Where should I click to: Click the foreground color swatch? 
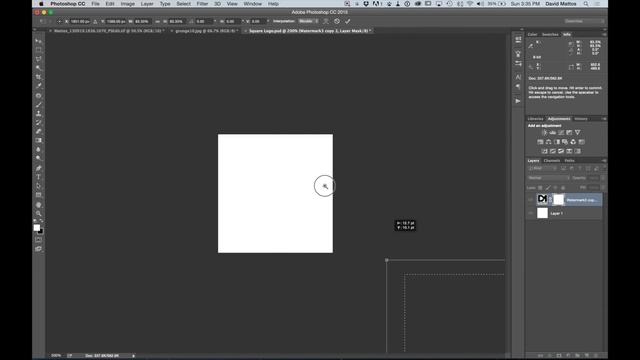tap(37, 228)
